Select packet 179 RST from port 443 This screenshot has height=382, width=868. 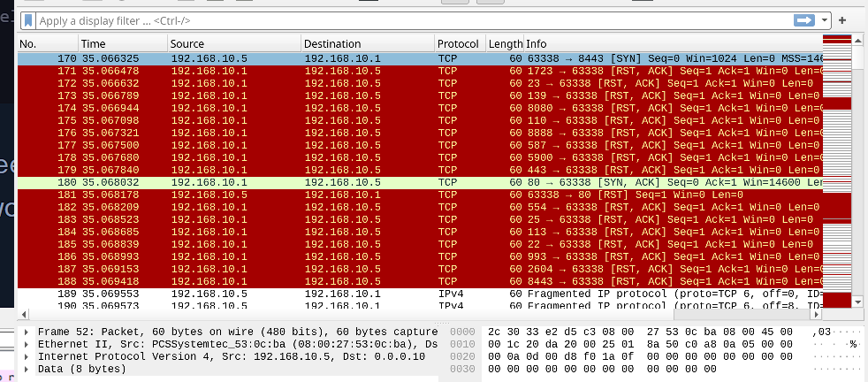click(x=420, y=170)
